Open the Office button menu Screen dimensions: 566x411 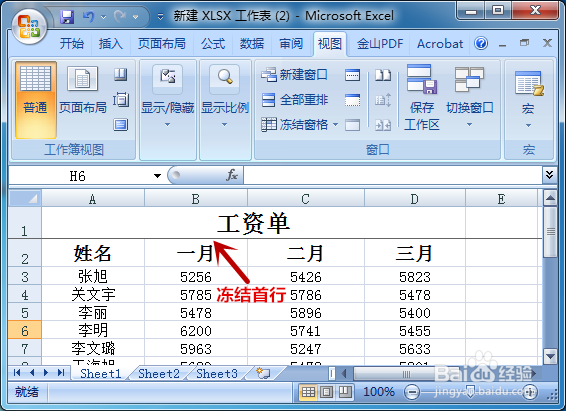click(x=30, y=27)
